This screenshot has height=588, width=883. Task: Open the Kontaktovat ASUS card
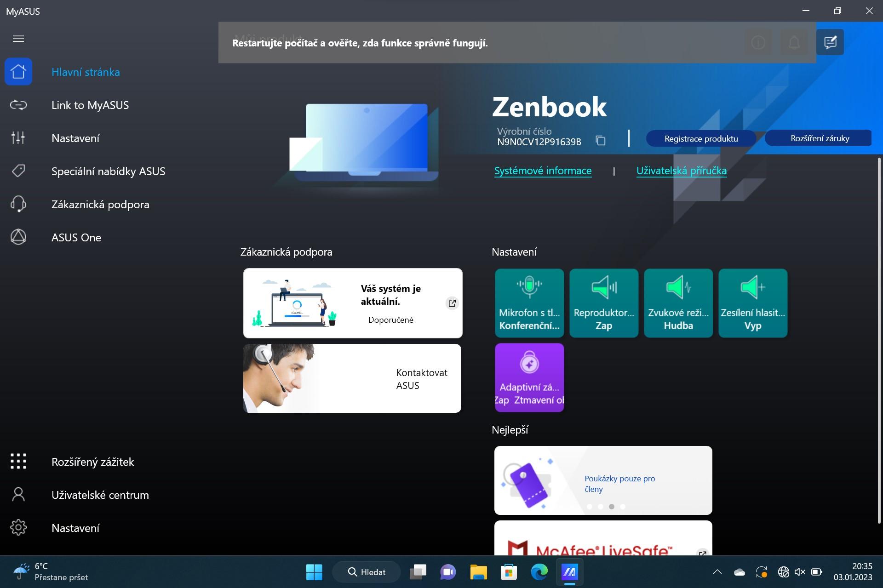pyautogui.click(x=352, y=378)
